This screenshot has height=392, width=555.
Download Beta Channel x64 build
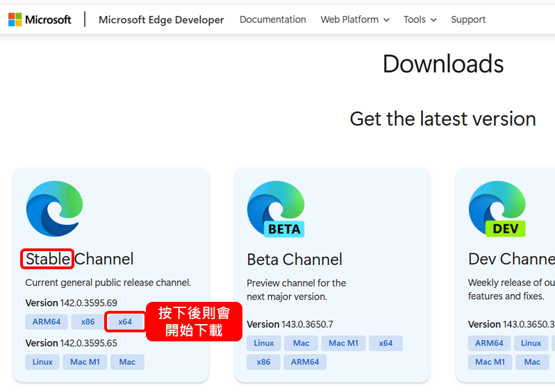tap(386, 343)
